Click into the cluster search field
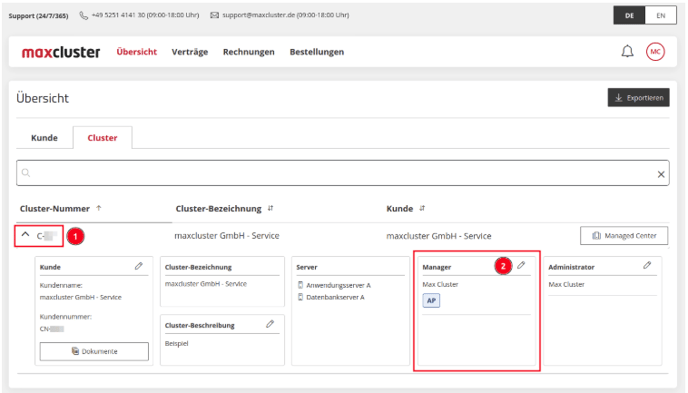Viewport: 688px width, 393px height. tap(342, 173)
